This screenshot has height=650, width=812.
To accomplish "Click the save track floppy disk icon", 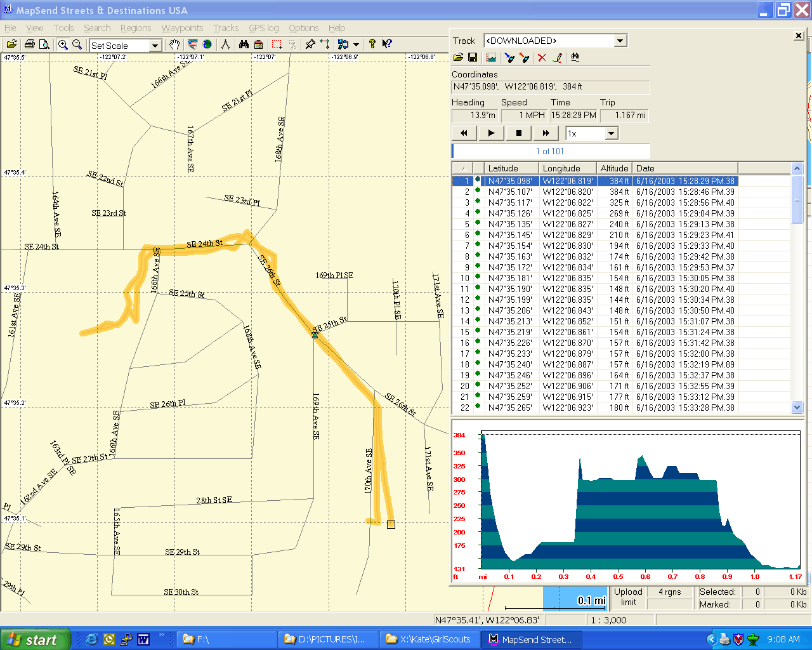I will point(473,58).
